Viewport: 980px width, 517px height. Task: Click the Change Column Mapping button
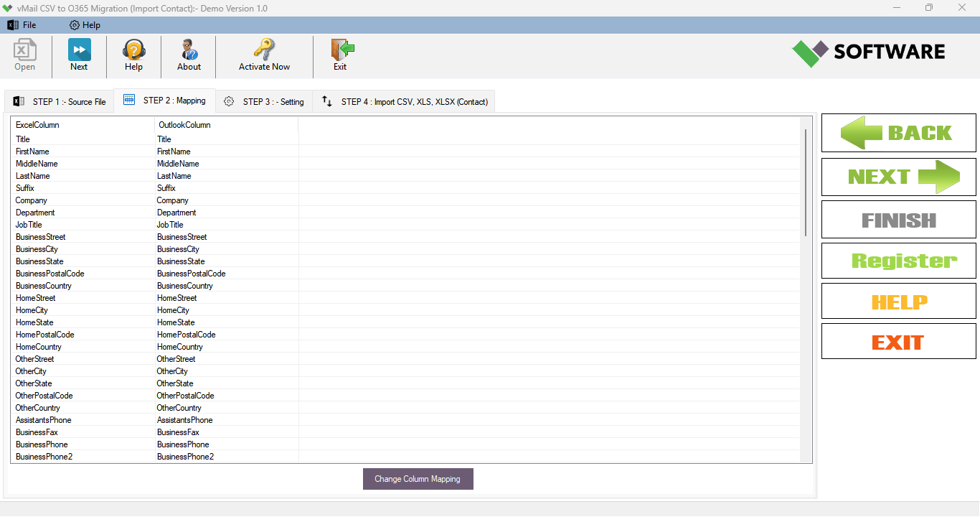(x=418, y=479)
